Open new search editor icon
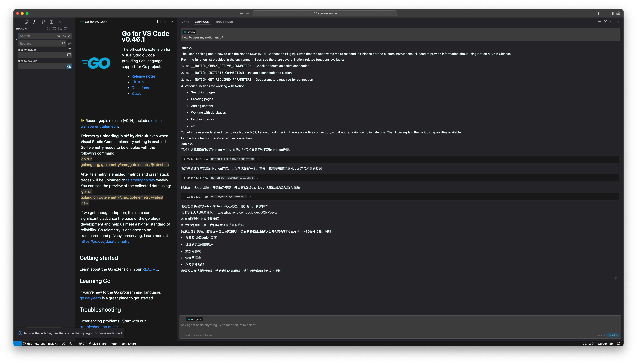Viewport: 637px width, 364px height. tap(60, 29)
